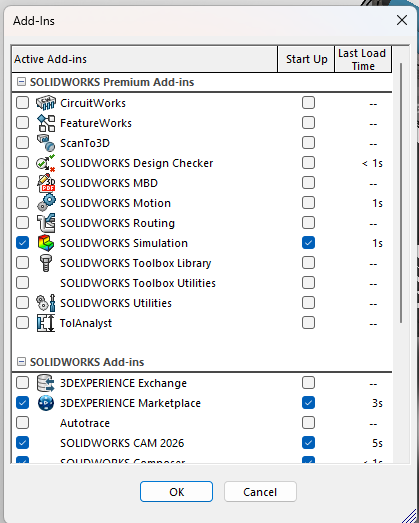This screenshot has height=523, width=419.
Task: Uncheck SOLIDWORKS CAM 2026 active checkbox
Action: pos(22,443)
